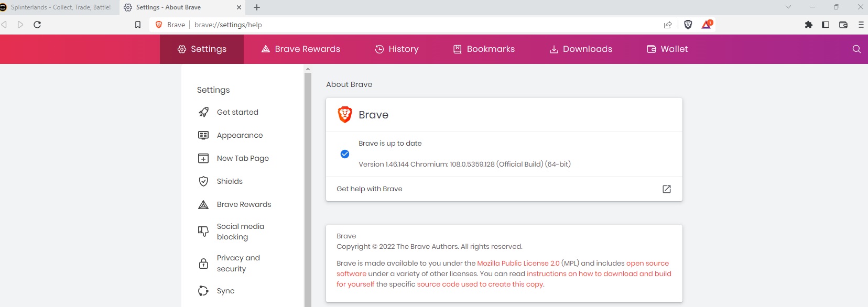Image resolution: width=868 pixels, height=307 pixels.
Task: Select Sync in settings sidebar
Action: 225,291
